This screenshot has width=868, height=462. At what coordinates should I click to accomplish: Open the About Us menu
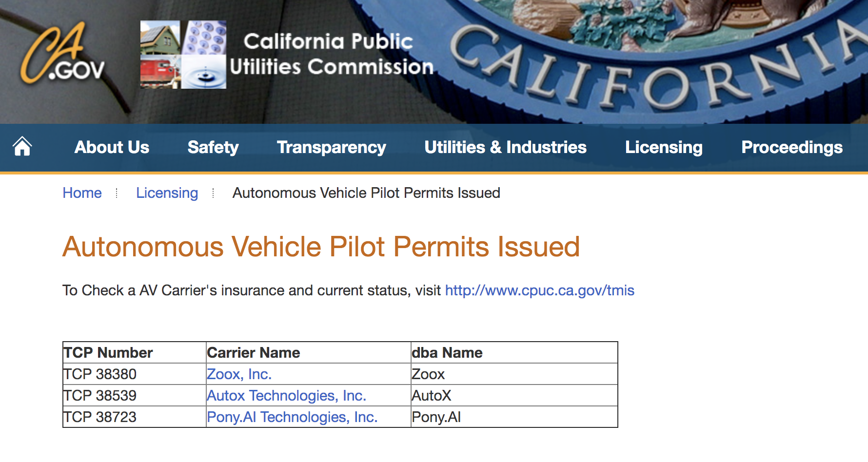[x=112, y=147]
